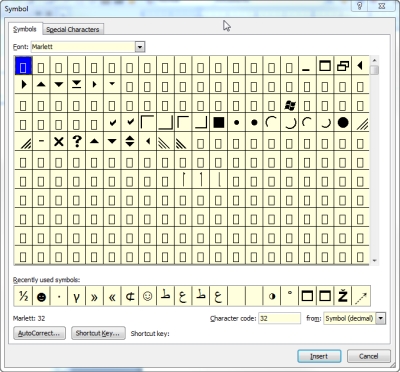
Task: Pick the up-down double triangle symbol
Action: click(130, 142)
